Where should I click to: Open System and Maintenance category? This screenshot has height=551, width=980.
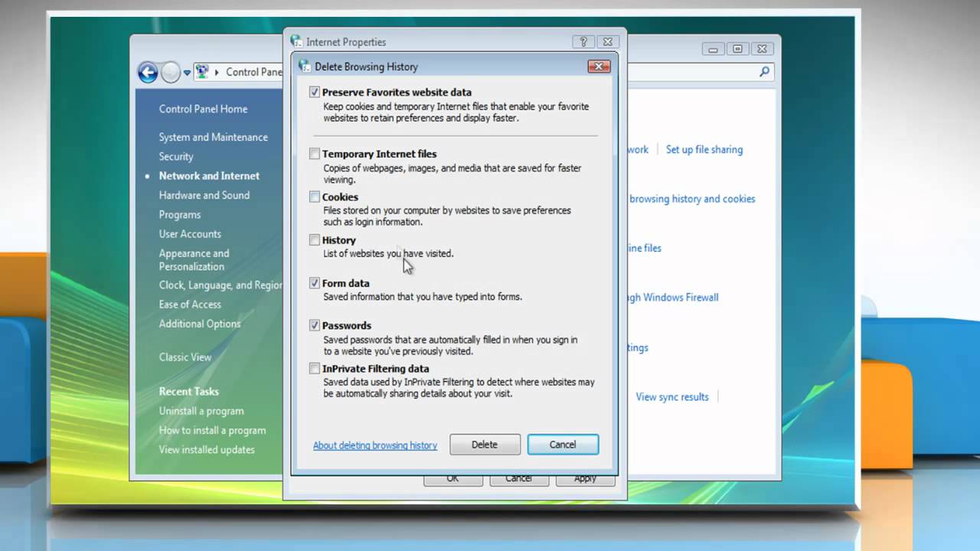pos(214,137)
